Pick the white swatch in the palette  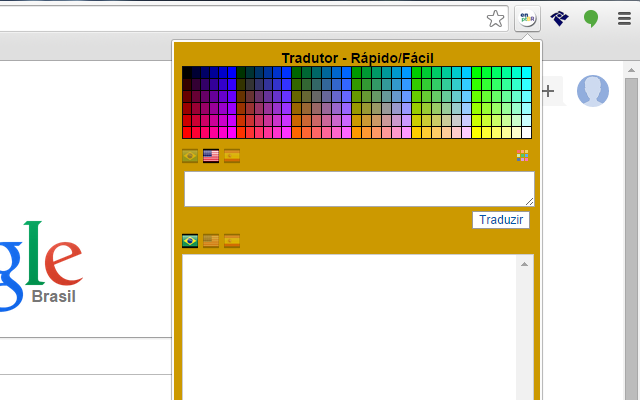coord(526,133)
